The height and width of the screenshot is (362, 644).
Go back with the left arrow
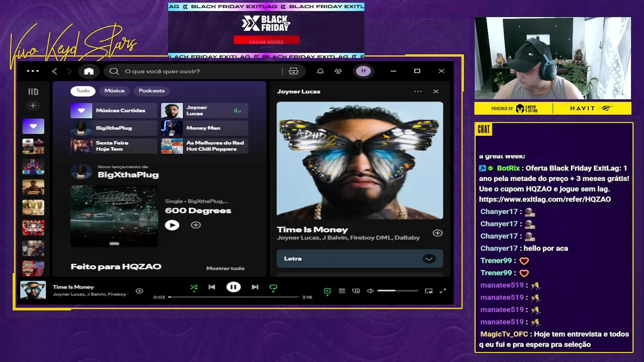[x=54, y=71]
